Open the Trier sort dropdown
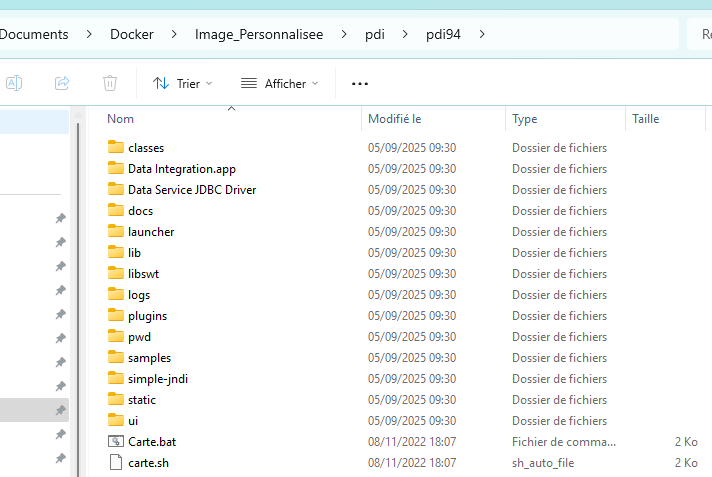The width and height of the screenshot is (712, 477). coord(183,84)
